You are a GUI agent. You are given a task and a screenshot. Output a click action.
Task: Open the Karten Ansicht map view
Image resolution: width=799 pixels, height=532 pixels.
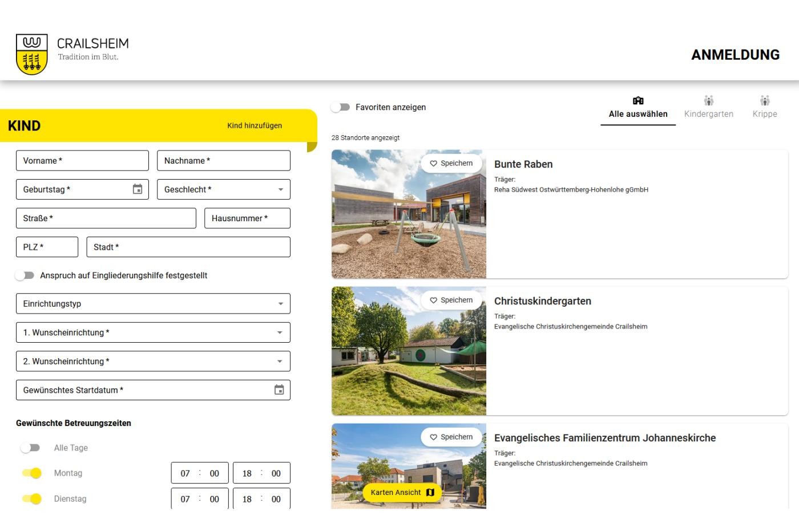tap(402, 492)
